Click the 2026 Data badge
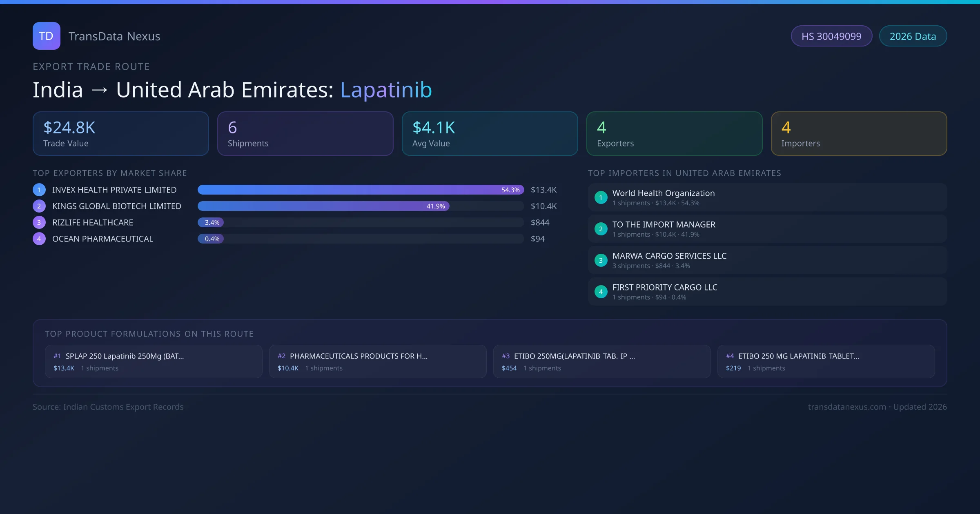Screen dimensions: 980x514 (912, 36)
